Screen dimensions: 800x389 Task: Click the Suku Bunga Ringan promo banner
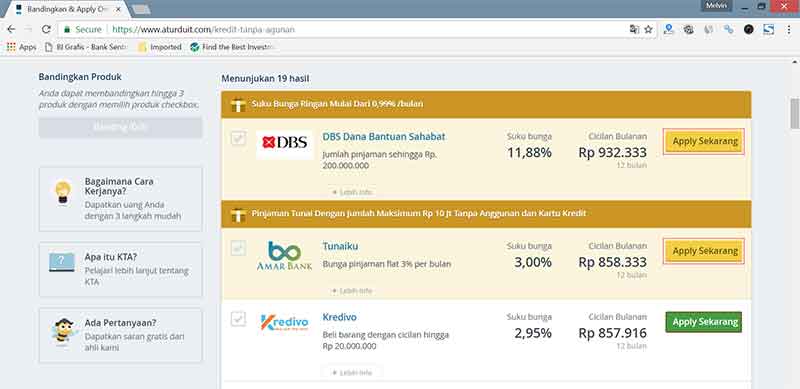click(x=486, y=105)
